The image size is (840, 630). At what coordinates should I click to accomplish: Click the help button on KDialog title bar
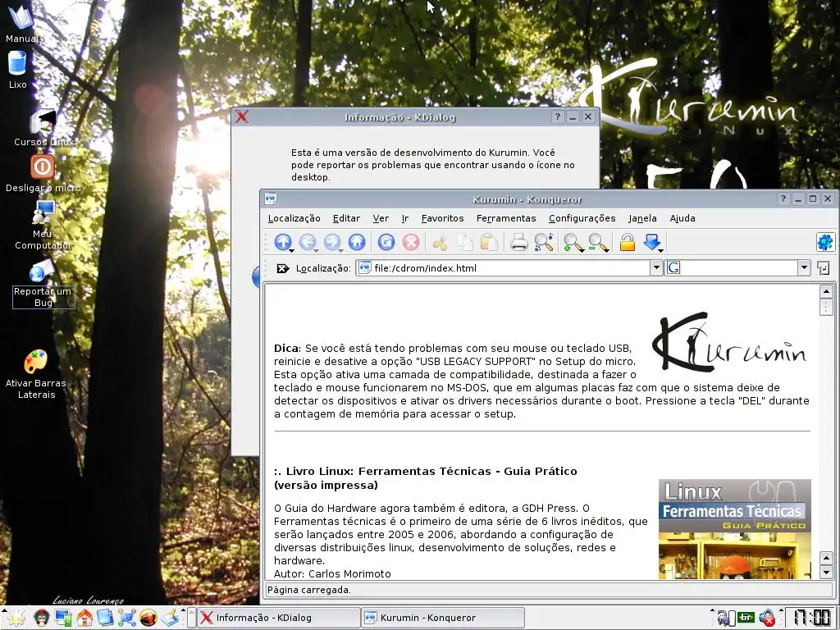[x=558, y=116]
